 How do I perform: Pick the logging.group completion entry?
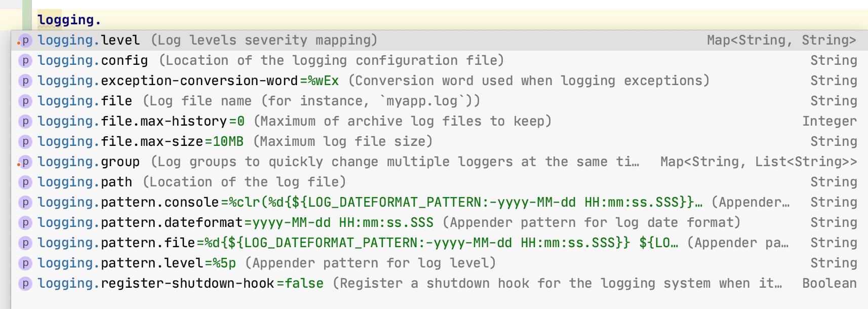tap(439, 162)
